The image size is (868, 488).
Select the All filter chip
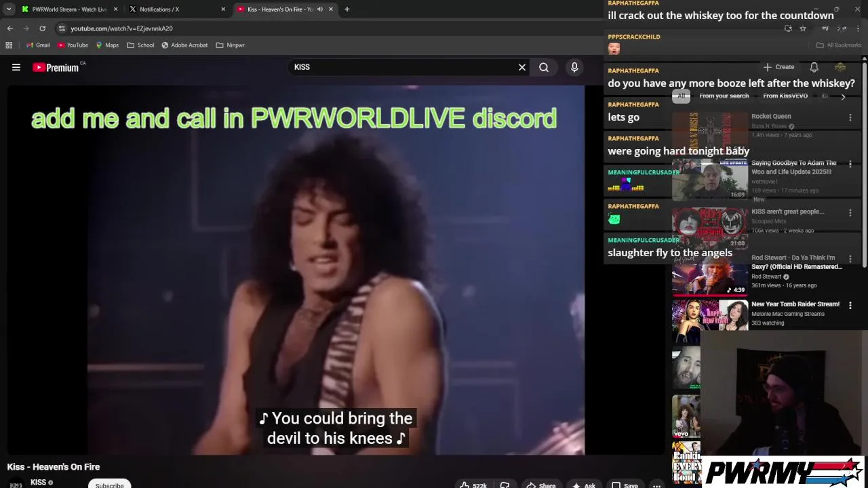pyautogui.click(x=682, y=96)
